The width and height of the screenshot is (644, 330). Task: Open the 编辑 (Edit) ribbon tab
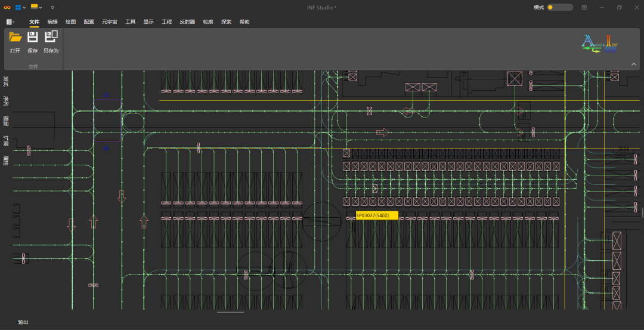click(52, 21)
